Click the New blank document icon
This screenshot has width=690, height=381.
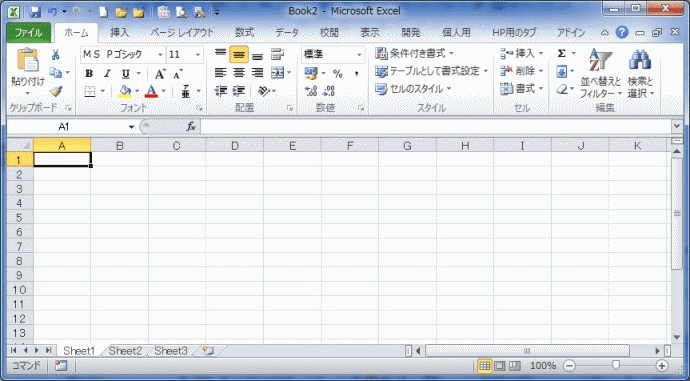tap(103, 12)
